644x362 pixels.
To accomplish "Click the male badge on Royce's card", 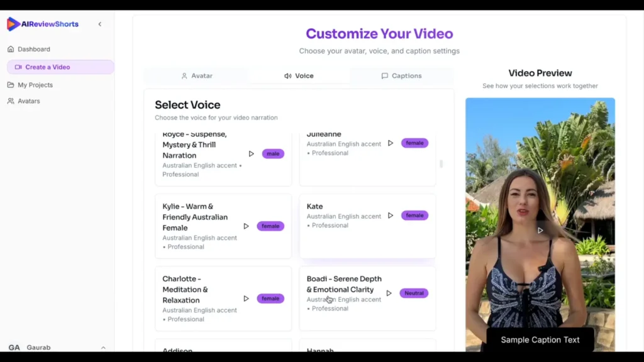I will click(x=273, y=153).
